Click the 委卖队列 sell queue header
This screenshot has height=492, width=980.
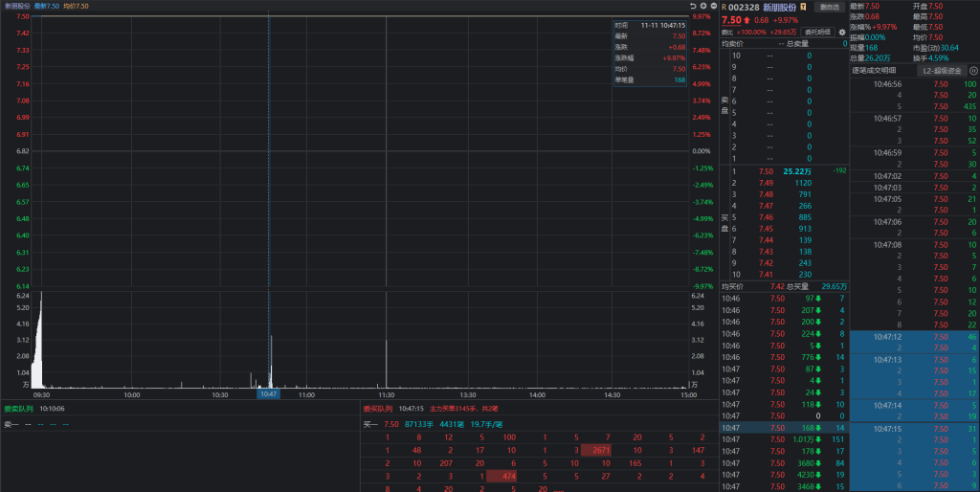click(x=17, y=408)
